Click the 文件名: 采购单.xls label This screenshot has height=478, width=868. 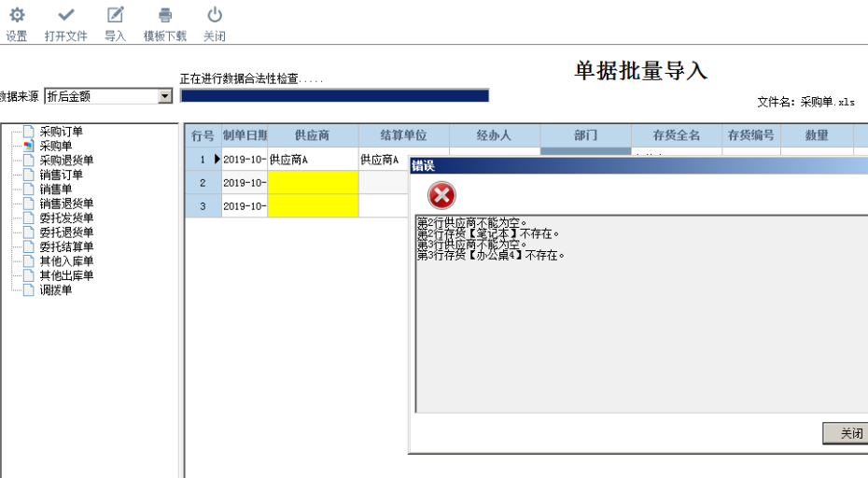[x=806, y=102]
